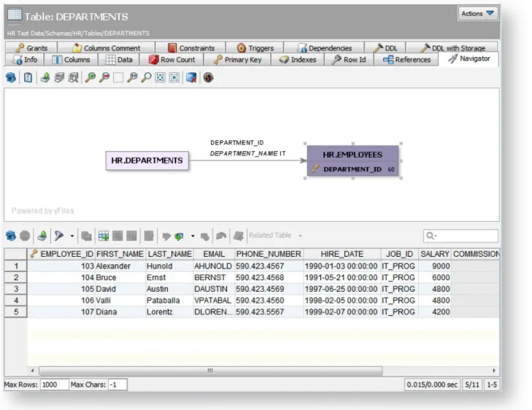Screen dimensions: 532x410
Task: Click the export graph icon with green arrow
Action: 45,77
